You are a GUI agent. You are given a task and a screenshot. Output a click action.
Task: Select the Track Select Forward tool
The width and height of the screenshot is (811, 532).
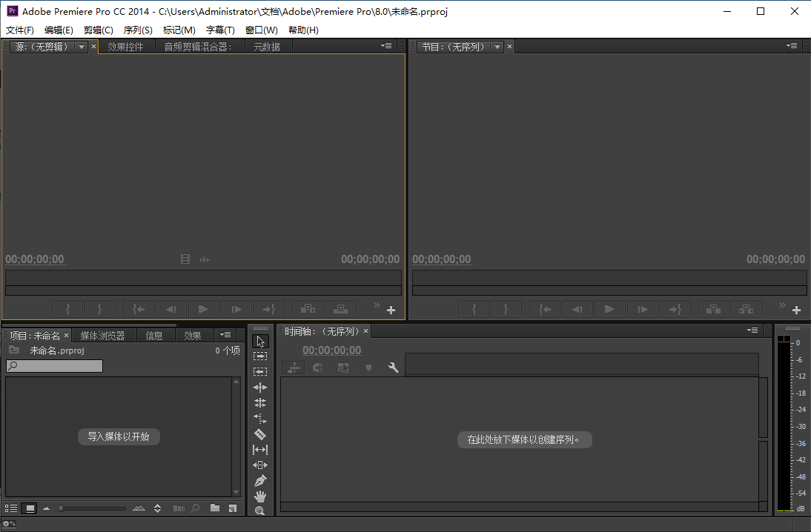coord(259,356)
